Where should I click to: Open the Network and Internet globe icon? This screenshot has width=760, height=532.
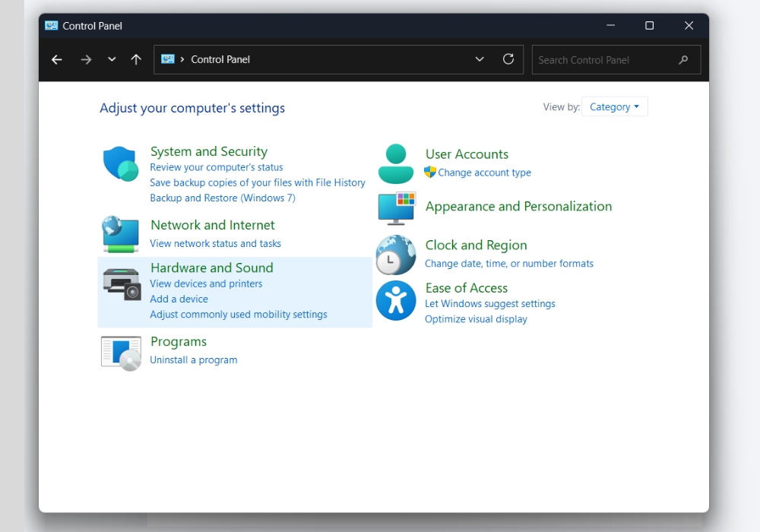120,235
